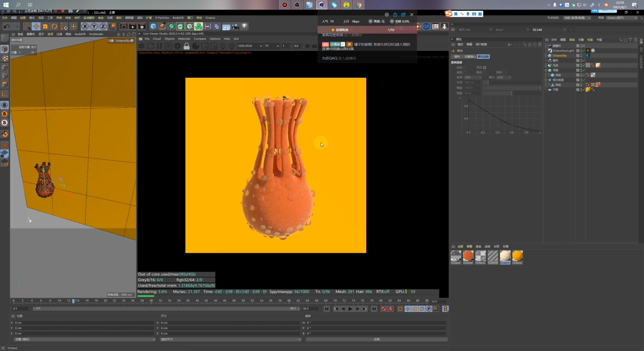Open the X-Particles menu
This screenshot has width=644, height=351.
pyautogui.click(x=162, y=18)
